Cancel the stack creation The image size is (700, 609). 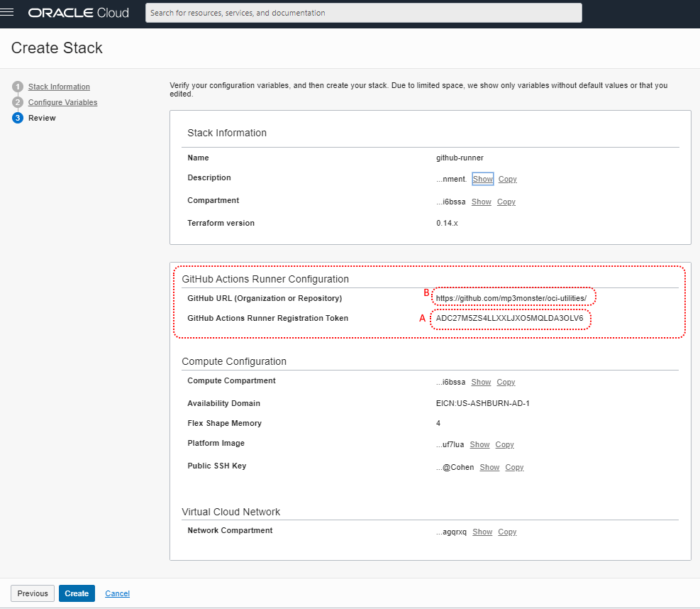point(117,593)
